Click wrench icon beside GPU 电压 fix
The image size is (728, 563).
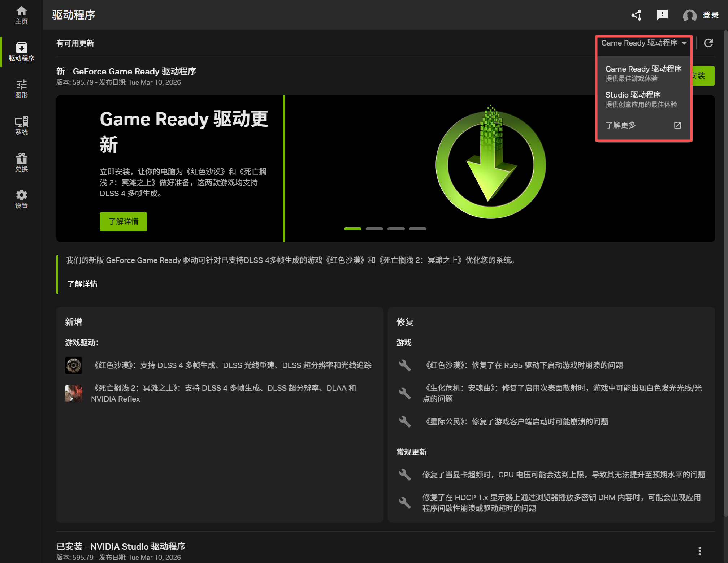point(405,475)
